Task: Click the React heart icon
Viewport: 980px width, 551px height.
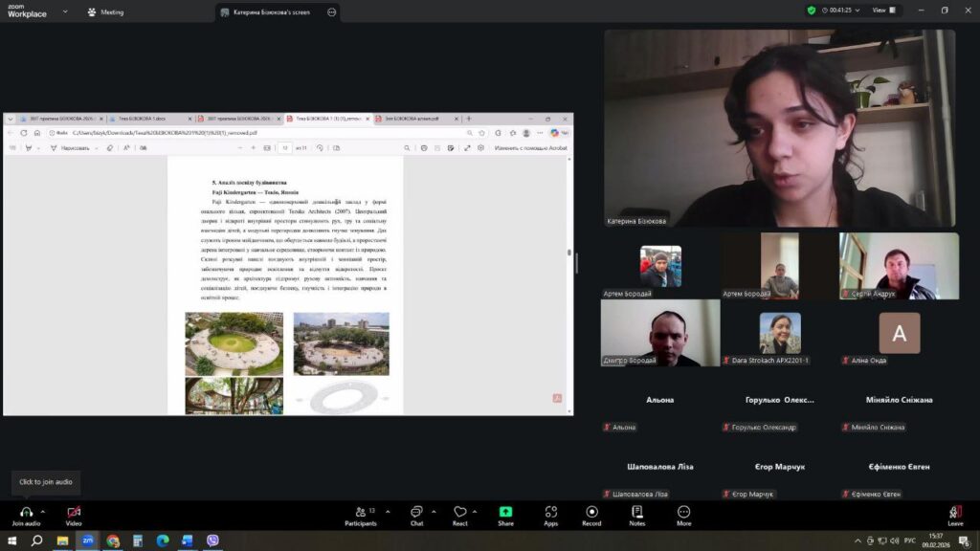Action: click(x=460, y=512)
